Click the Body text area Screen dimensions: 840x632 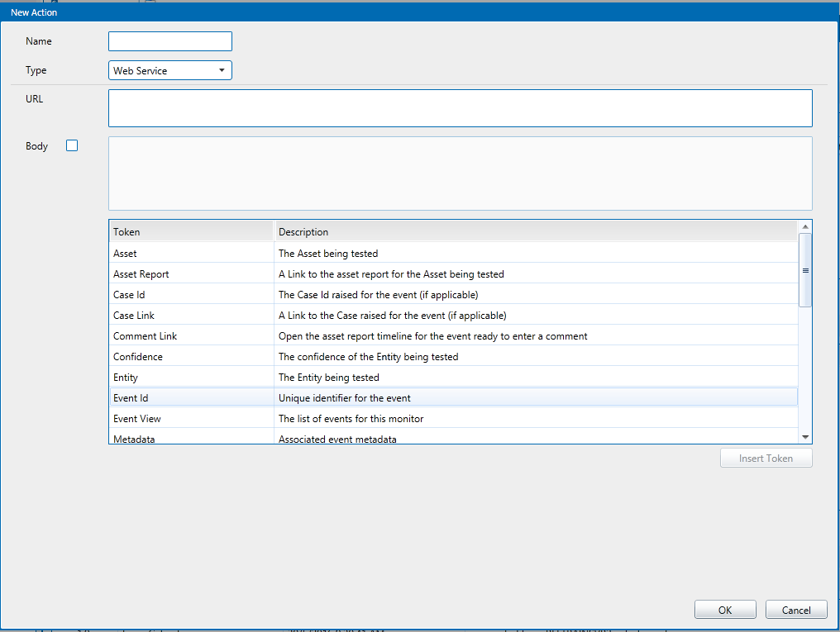click(460, 173)
